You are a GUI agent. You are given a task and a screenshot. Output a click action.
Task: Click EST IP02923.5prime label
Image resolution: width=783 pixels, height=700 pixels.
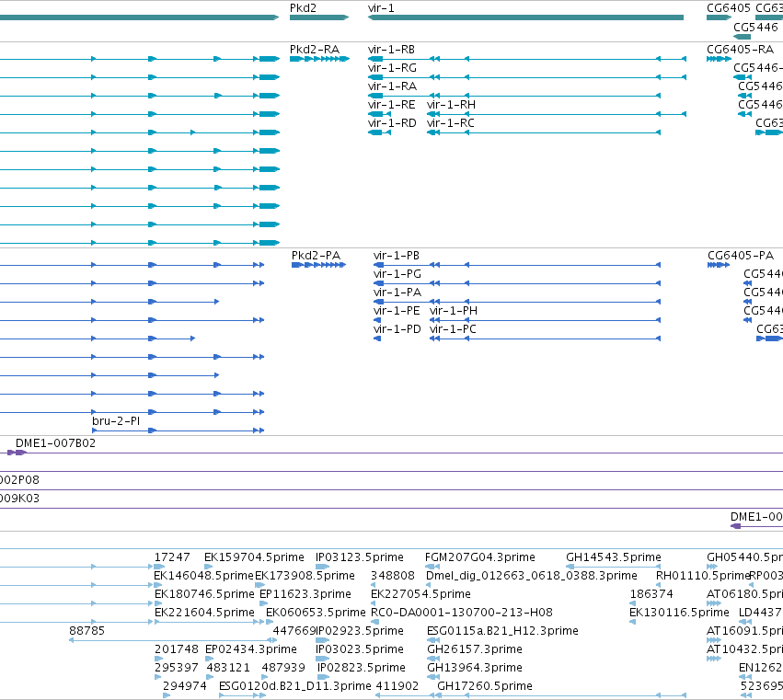click(x=360, y=631)
